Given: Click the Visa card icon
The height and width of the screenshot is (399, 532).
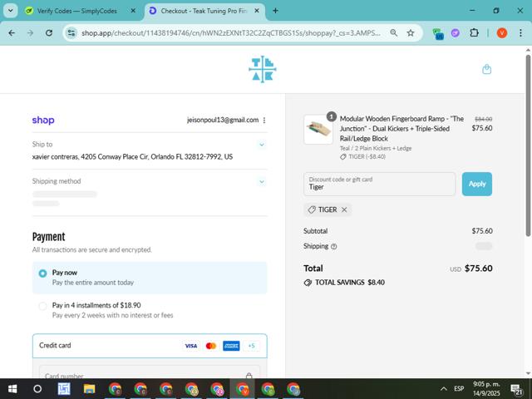Looking at the screenshot, I should point(191,346).
